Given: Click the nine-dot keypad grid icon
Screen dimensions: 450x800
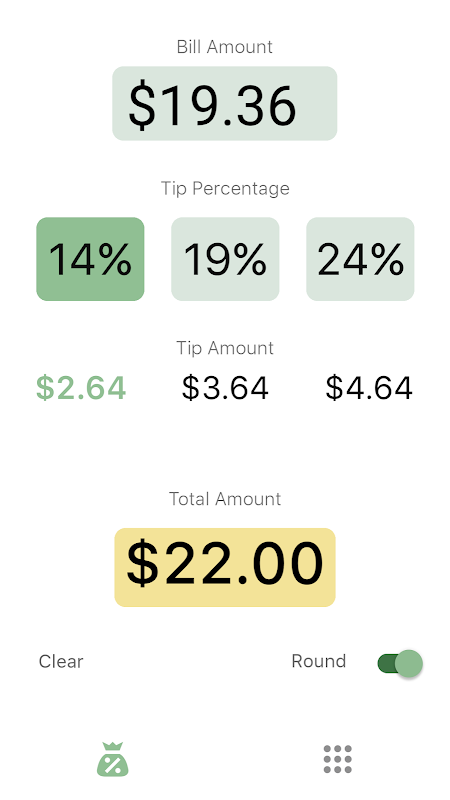Looking at the screenshot, I should (x=337, y=759).
